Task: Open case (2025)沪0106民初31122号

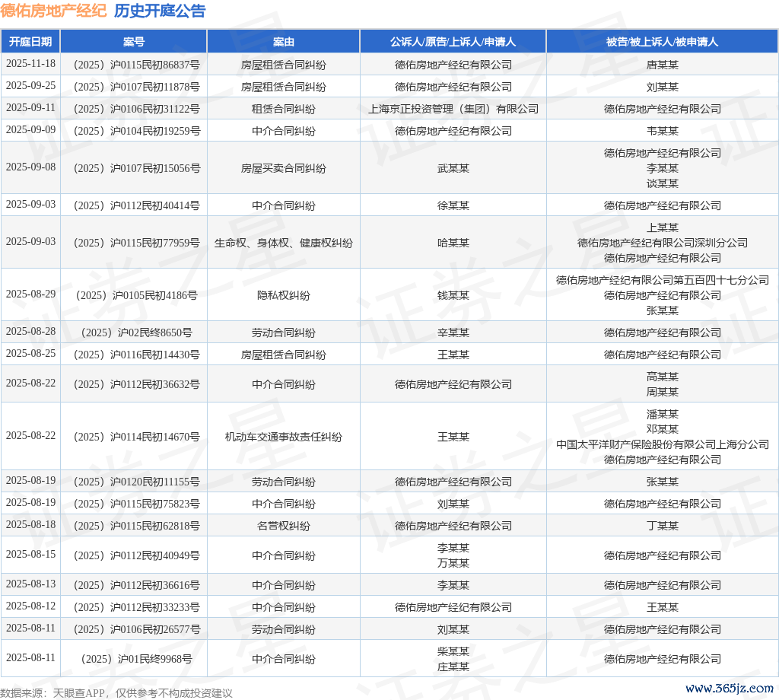Action: (134, 109)
